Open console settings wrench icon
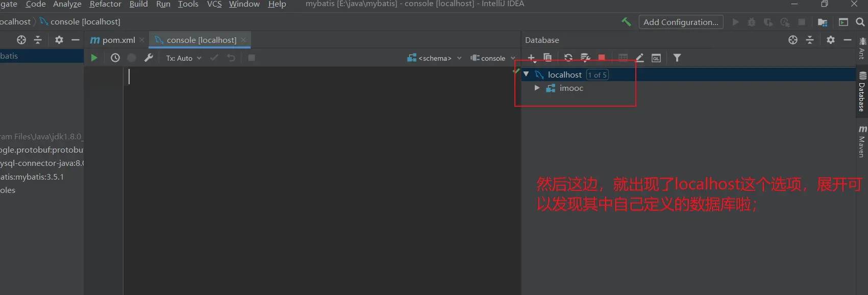 click(x=148, y=58)
